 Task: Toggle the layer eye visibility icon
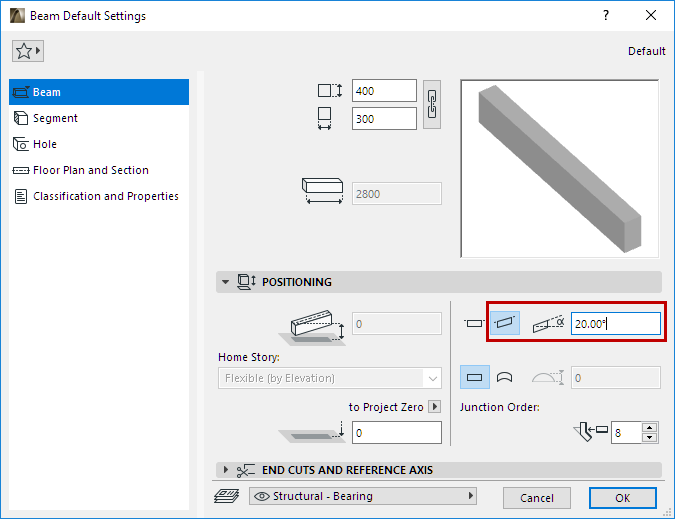(262, 496)
